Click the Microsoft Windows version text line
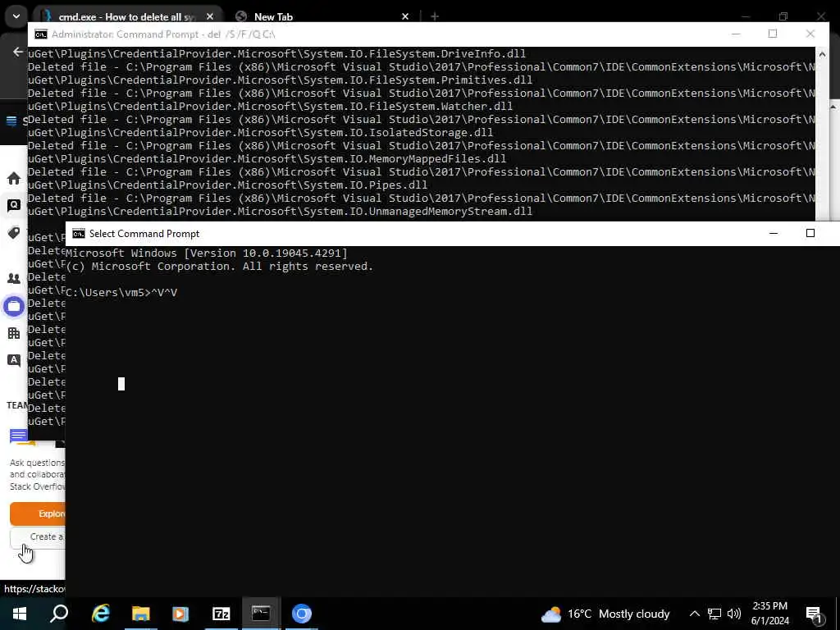 click(x=207, y=253)
